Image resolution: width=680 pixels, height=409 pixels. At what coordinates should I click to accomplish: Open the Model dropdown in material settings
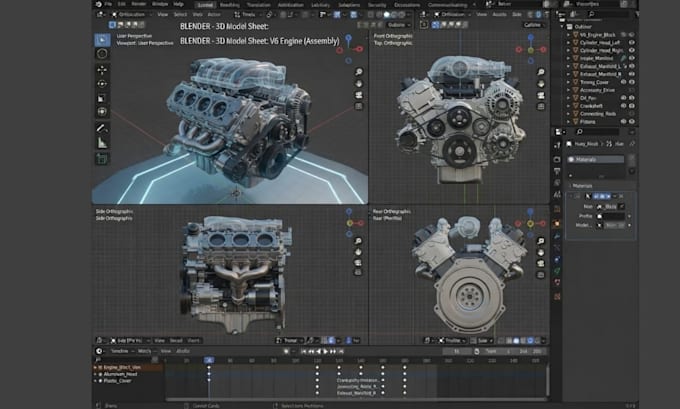pyautogui.click(x=616, y=226)
